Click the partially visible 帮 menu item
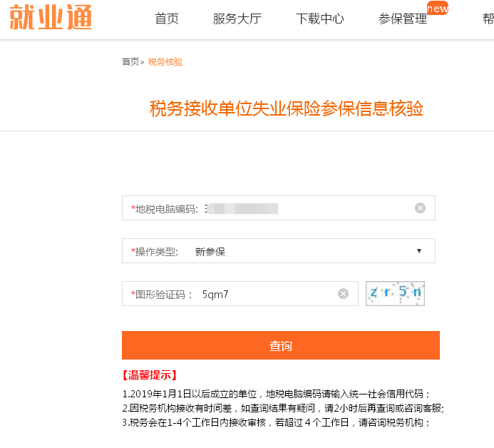The width and height of the screenshot is (494, 448). (x=488, y=19)
